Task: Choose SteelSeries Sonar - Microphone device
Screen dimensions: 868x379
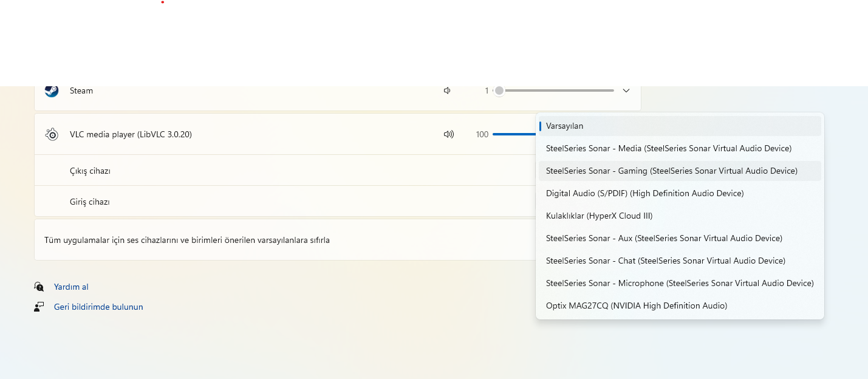Action: click(680, 283)
